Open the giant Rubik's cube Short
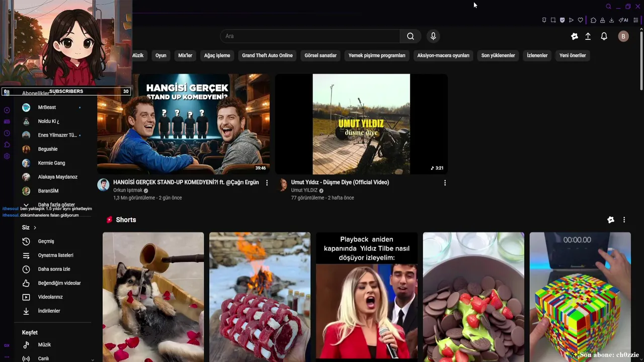 coord(580,297)
